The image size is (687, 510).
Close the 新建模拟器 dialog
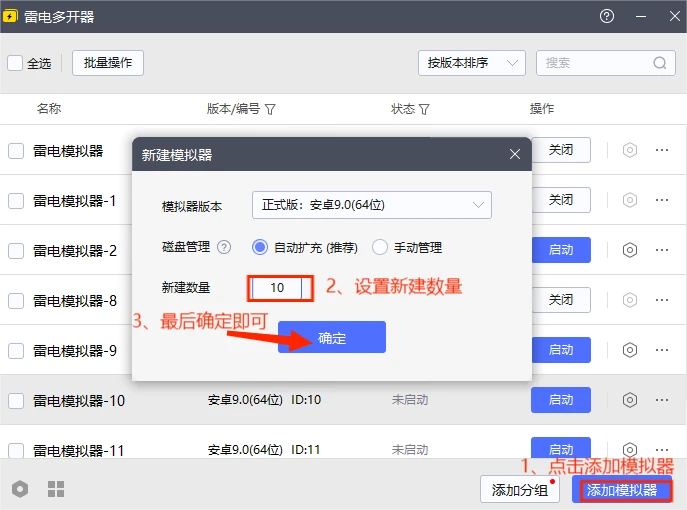[515, 154]
